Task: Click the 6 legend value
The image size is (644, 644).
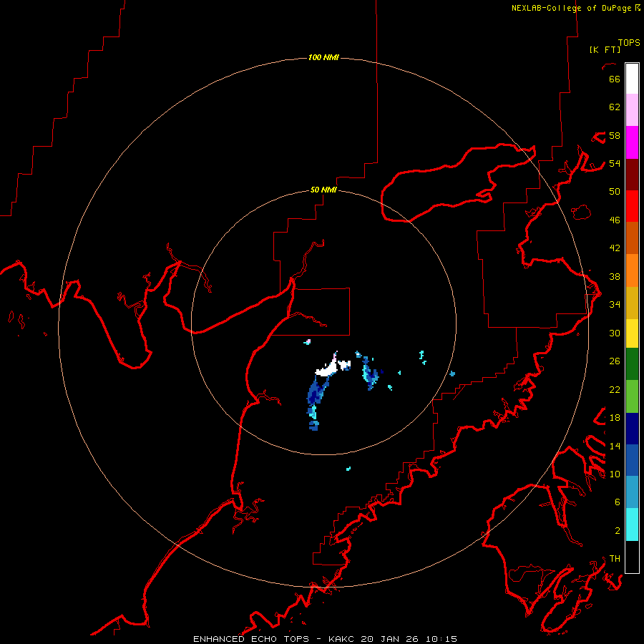Action: click(x=618, y=502)
